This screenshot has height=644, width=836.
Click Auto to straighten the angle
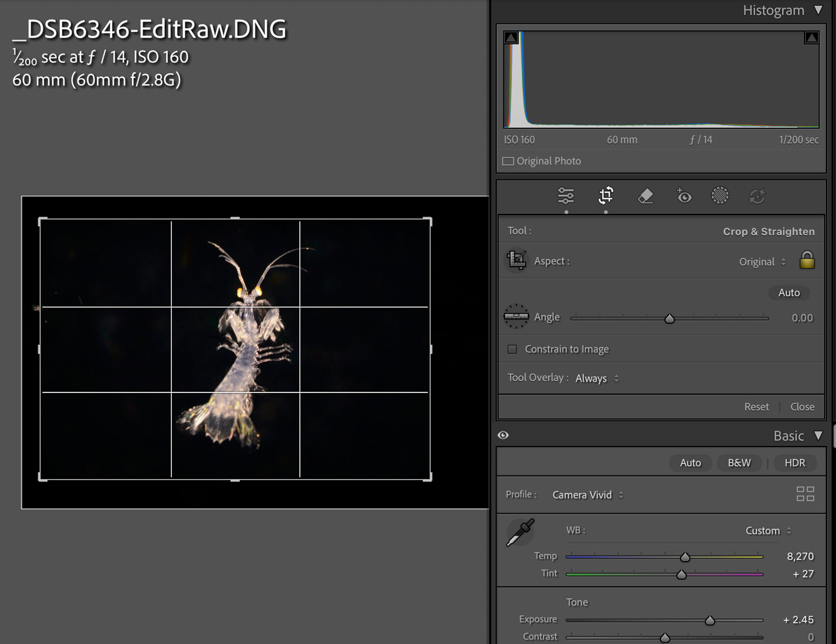pos(789,292)
